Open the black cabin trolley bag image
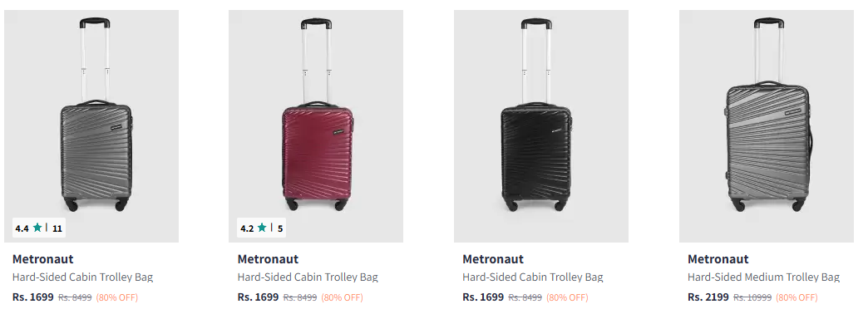This screenshot has height=314, width=868. click(541, 126)
